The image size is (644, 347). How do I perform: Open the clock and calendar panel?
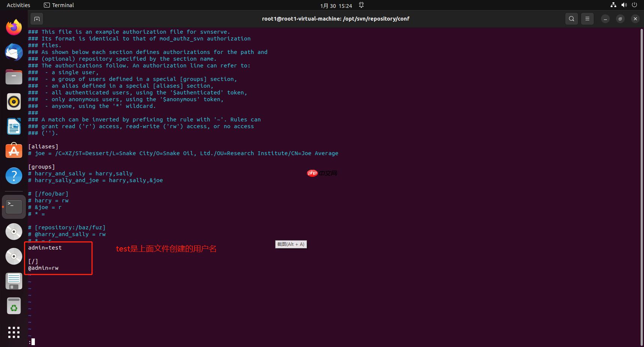click(336, 6)
